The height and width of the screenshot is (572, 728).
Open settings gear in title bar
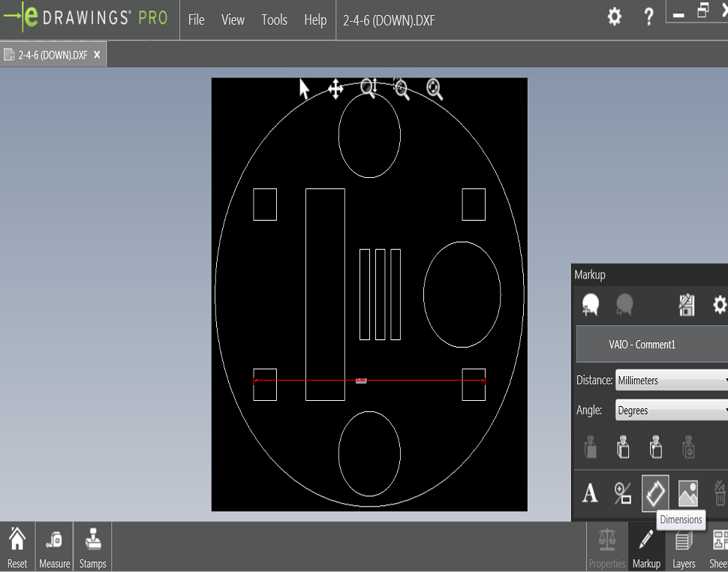tap(614, 17)
